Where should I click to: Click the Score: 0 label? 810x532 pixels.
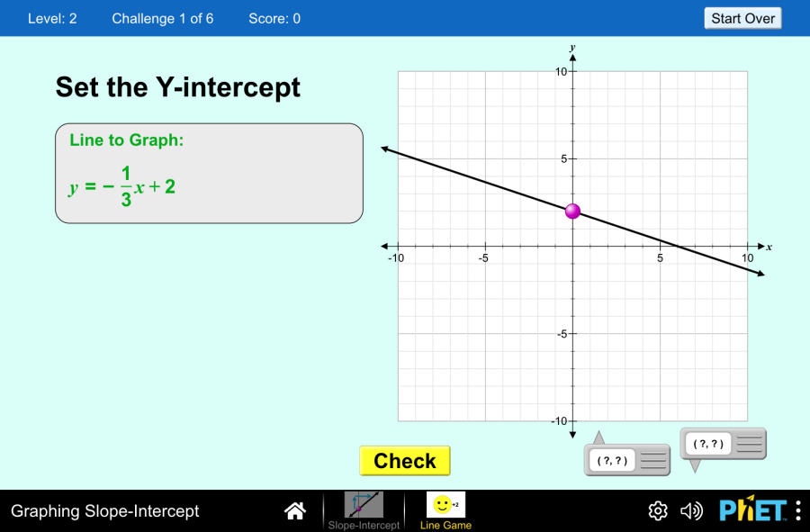coord(274,19)
